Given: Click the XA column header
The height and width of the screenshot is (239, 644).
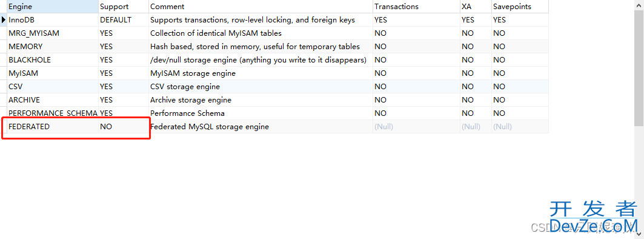Looking at the screenshot, I should click(476, 6).
